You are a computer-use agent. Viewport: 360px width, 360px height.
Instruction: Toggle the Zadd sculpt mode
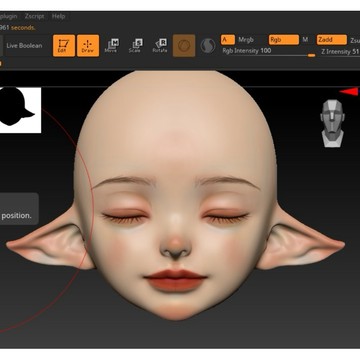(x=332, y=40)
